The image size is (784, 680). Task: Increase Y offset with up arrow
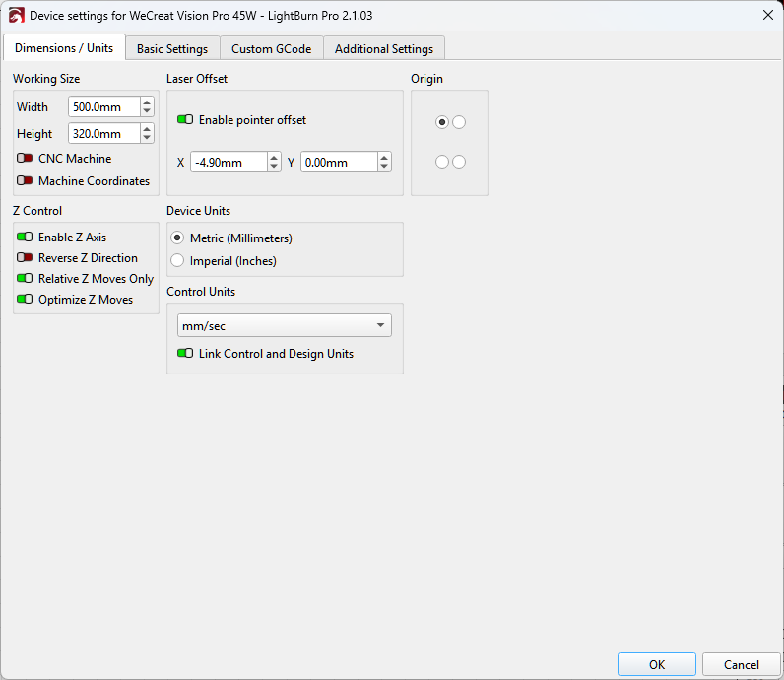(x=384, y=157)
